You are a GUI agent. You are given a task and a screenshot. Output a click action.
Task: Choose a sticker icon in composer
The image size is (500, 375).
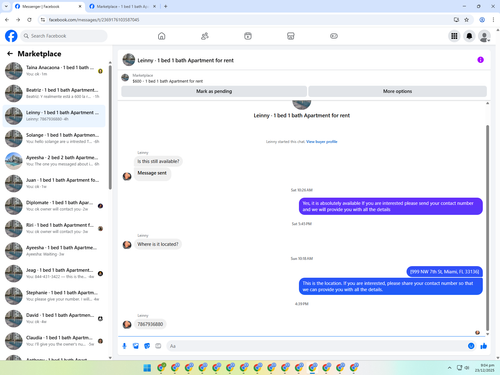pyautogui.click(x=147, y=346)
